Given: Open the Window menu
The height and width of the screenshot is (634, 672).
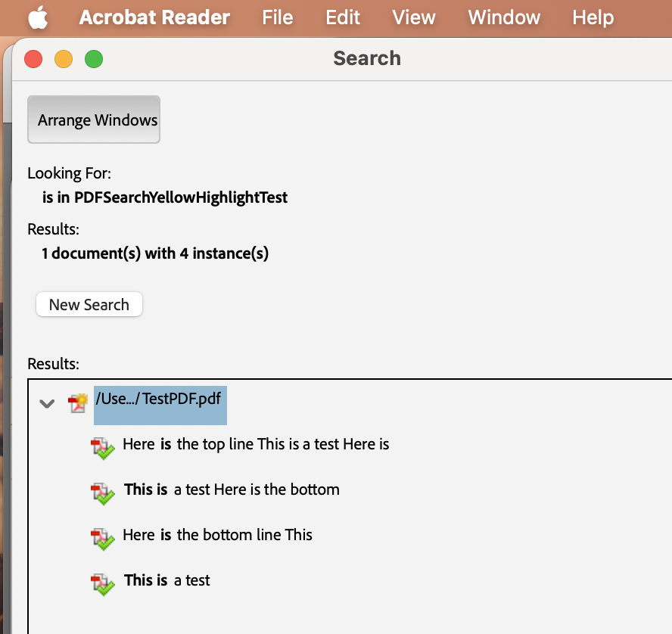Looking at the screenshot, I should 504,17.
